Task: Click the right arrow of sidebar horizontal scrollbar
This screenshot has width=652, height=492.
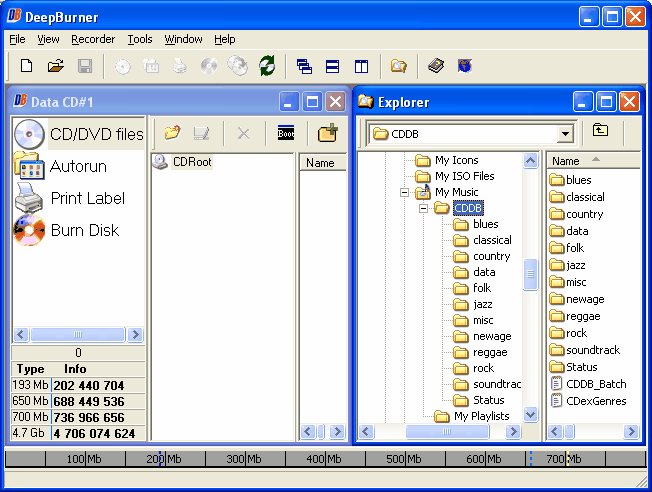Action: click(135, 334)
